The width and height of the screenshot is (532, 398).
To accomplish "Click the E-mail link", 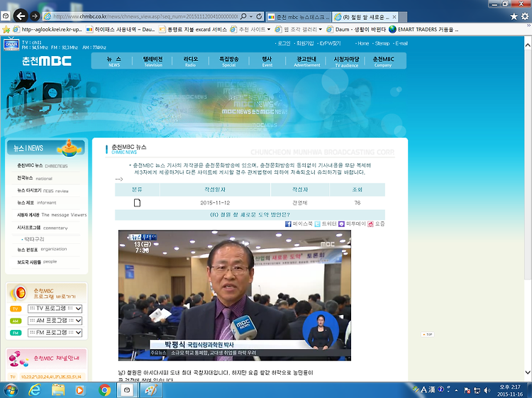I will 401,43.
